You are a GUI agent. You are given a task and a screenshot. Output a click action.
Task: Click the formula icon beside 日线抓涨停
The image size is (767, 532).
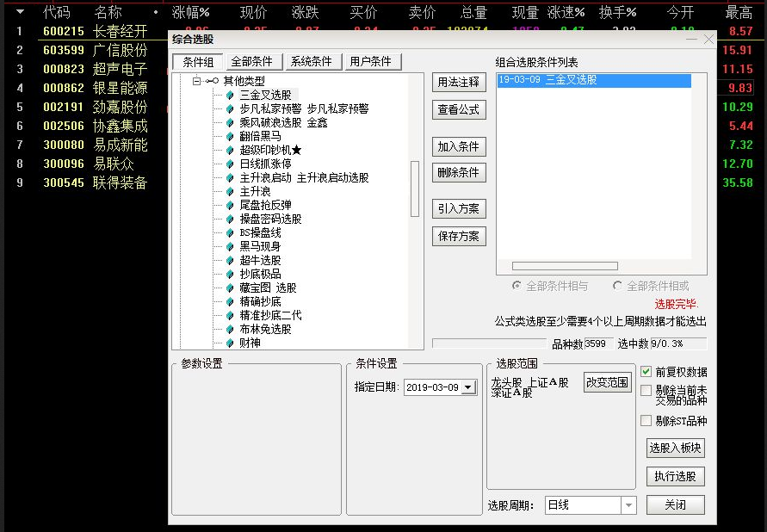(230, 164)
